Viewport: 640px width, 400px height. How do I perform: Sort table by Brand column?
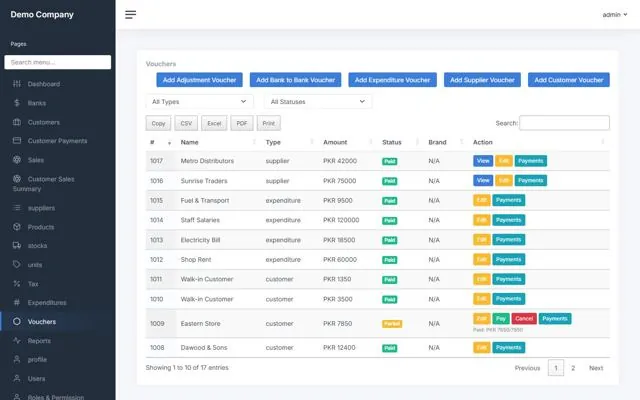coord(447,142)
